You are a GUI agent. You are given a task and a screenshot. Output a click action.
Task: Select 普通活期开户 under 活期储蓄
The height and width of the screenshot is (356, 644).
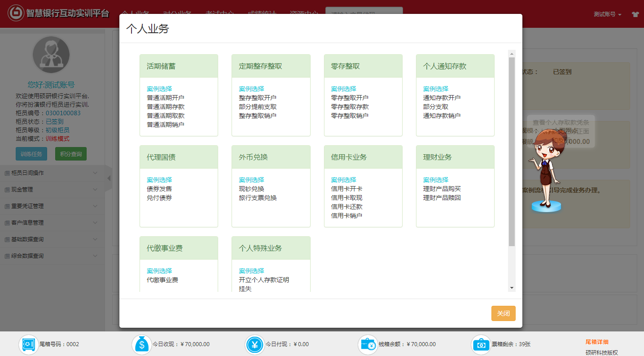point(166,98)
